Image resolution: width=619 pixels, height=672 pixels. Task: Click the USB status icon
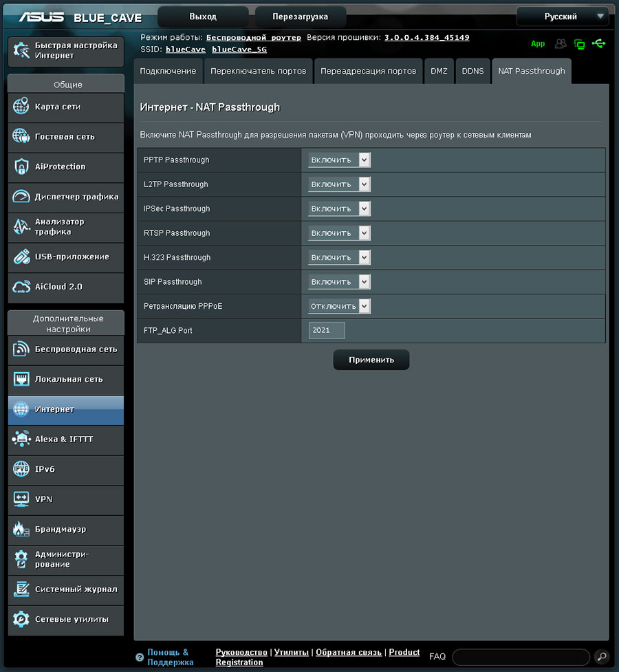click(598, 43)
